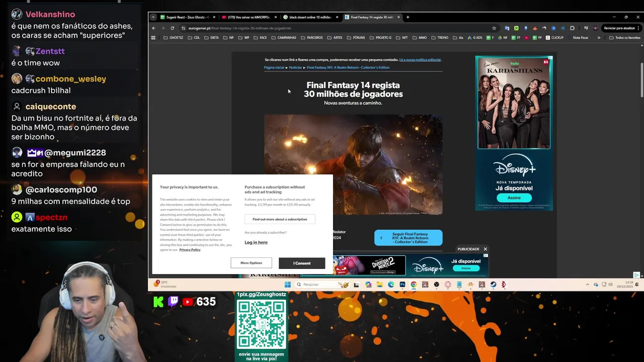Screen dimensions: 644x362
Task: Open the AdChoices icon on Kardashians ad
Action: 550,58
